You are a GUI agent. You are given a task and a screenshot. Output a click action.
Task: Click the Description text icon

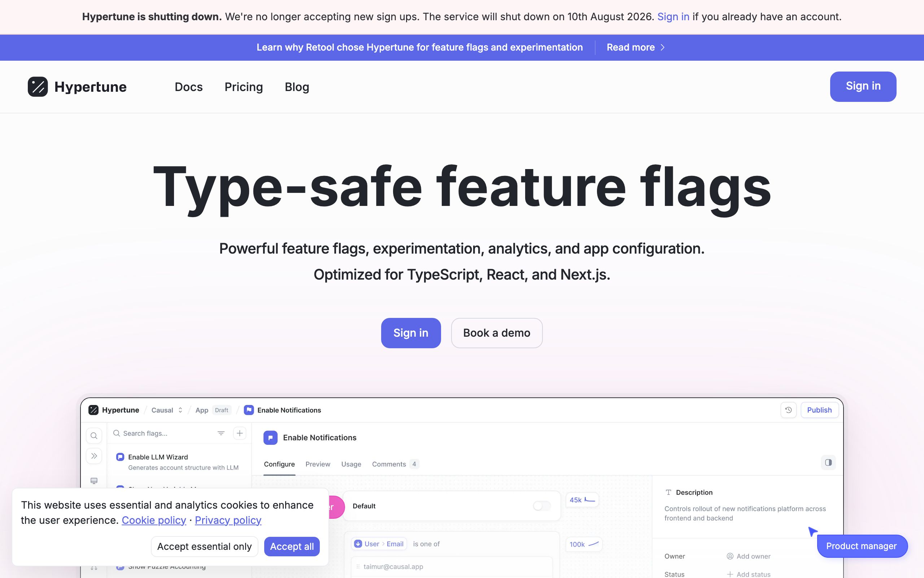(668, 492)
